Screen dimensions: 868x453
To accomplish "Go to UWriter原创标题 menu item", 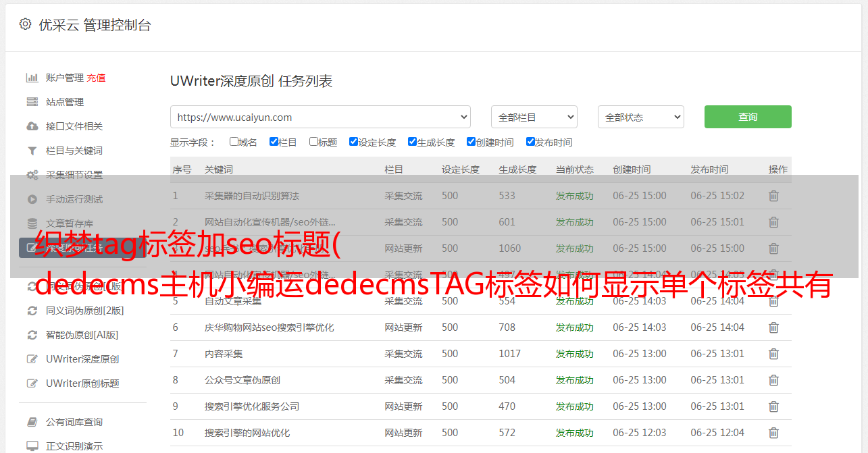I will [x=82, y=383].
